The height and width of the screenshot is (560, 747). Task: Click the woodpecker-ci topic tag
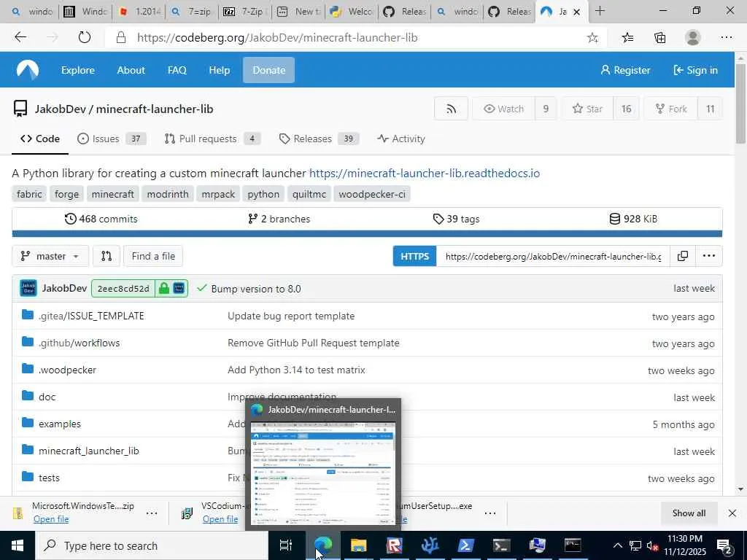pos(371,194)
